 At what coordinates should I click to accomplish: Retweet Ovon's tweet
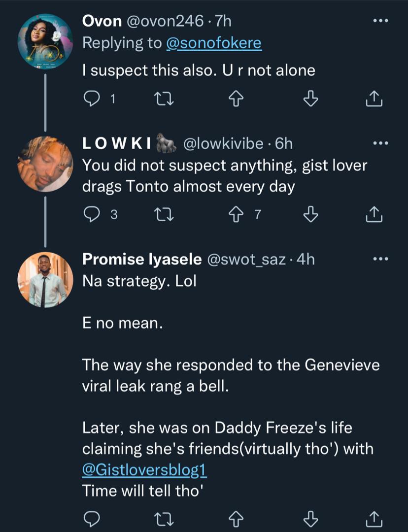click(162, 100)
